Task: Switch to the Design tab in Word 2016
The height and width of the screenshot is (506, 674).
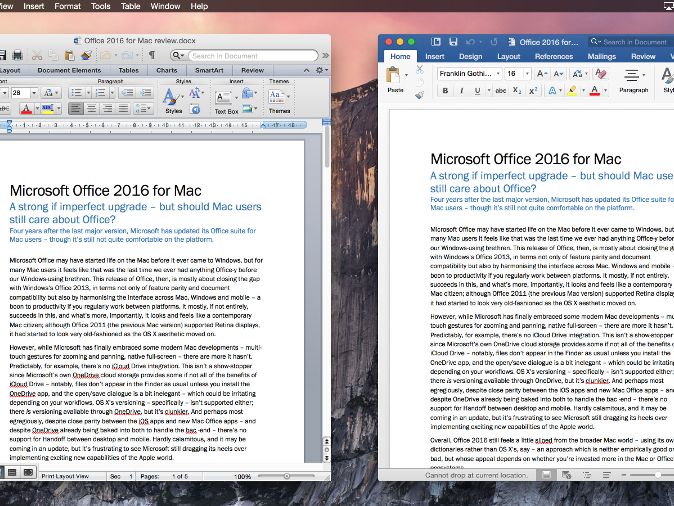Action: click(x=470, y=56)
